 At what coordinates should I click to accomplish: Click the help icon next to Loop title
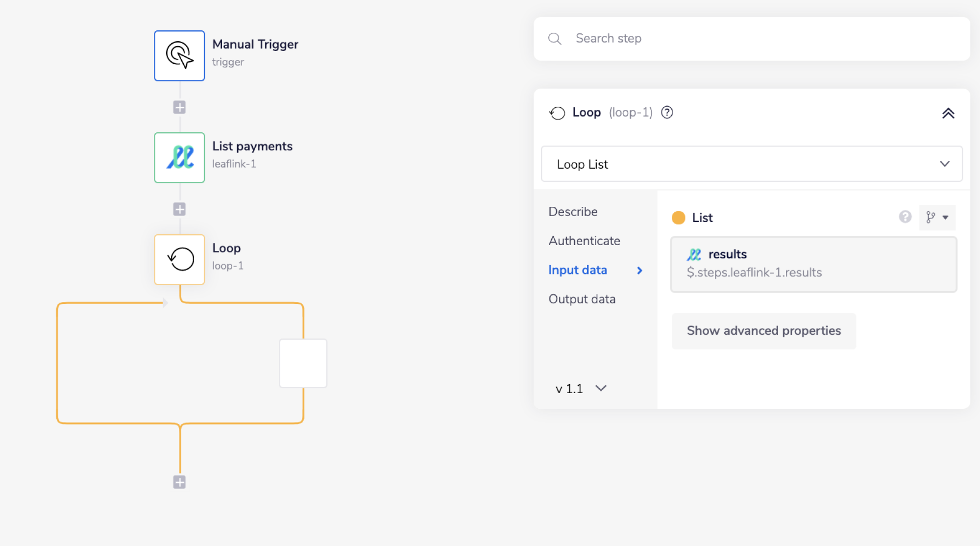pyautogui.click(x=667, y=113)
